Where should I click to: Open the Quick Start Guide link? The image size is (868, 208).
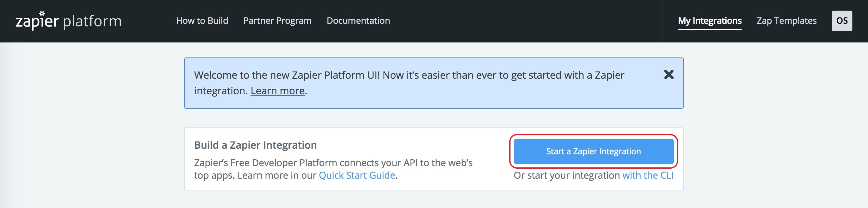pos(357,175)
